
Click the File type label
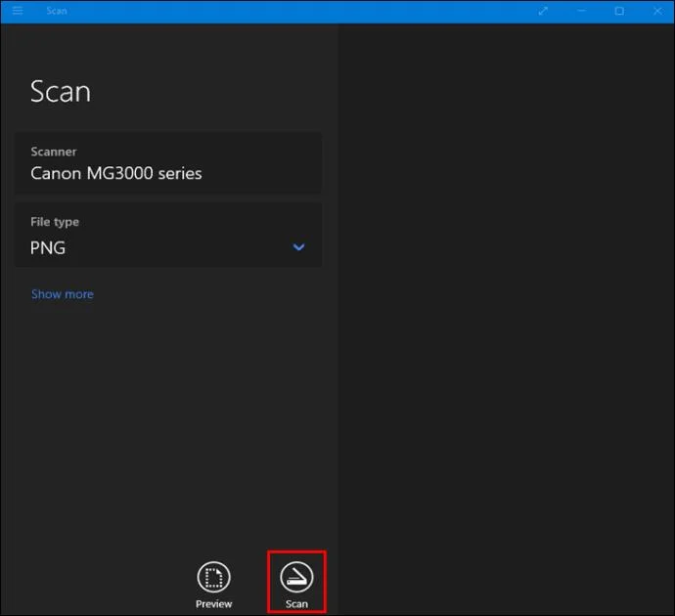click(55, 222)
